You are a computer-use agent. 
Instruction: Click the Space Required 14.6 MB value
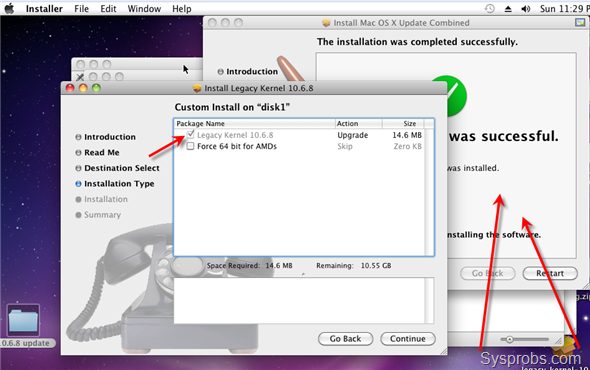click(279, 265)
